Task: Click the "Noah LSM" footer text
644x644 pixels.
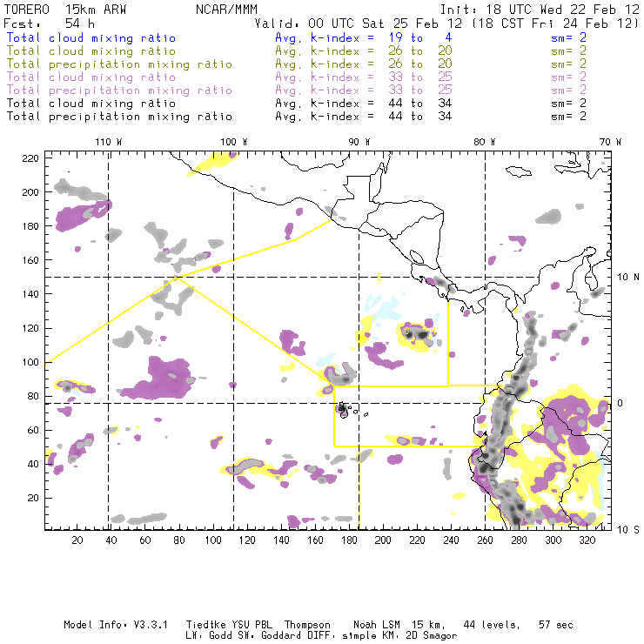Action: [x=377, y=625]
